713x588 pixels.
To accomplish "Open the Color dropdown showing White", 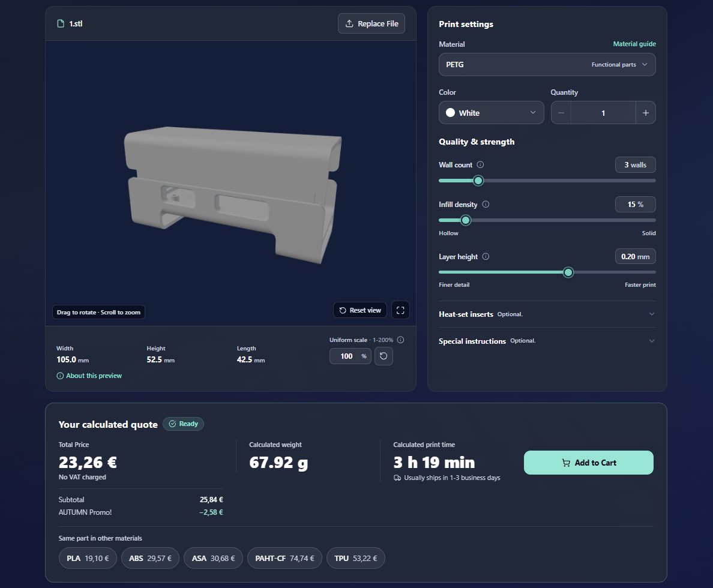I will pos(491,113).
